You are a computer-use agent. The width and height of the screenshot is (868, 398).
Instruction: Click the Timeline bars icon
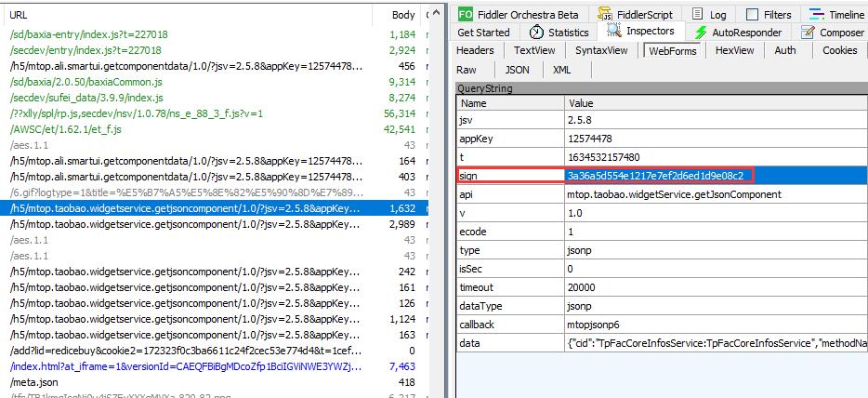coord(817,14)
